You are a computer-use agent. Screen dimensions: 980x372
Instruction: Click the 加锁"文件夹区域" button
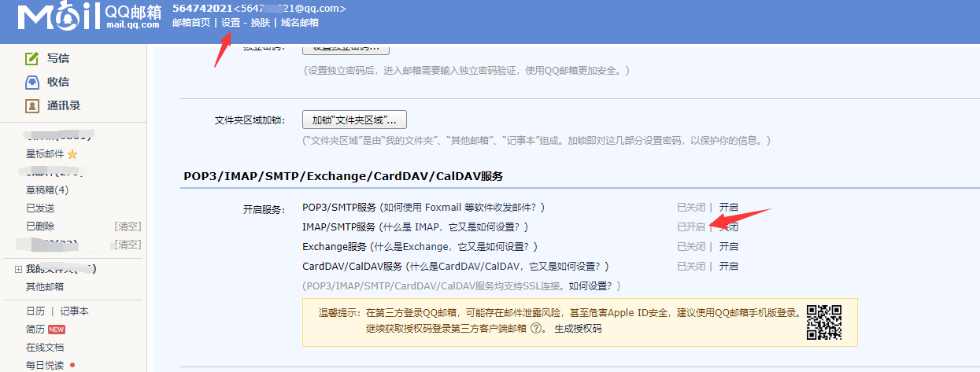click(x=354, y=120)
